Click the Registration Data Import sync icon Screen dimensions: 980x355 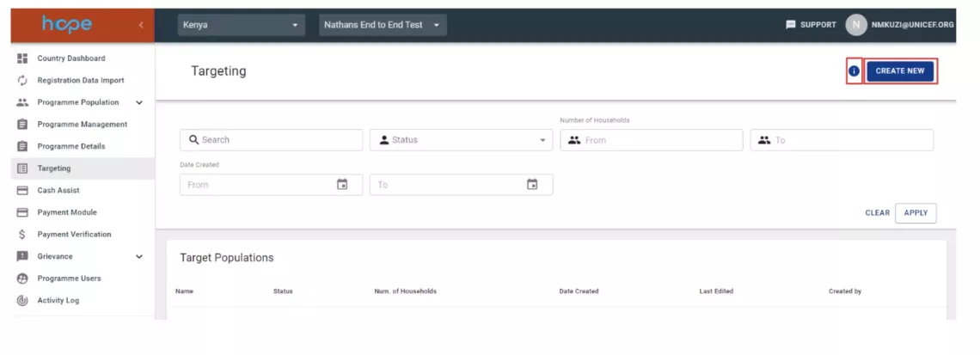click(x=22, y=80)
